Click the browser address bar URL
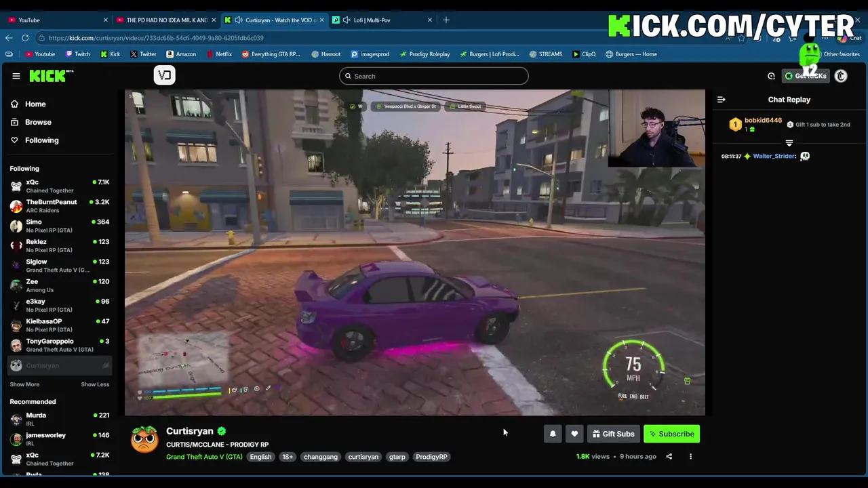 156,38
